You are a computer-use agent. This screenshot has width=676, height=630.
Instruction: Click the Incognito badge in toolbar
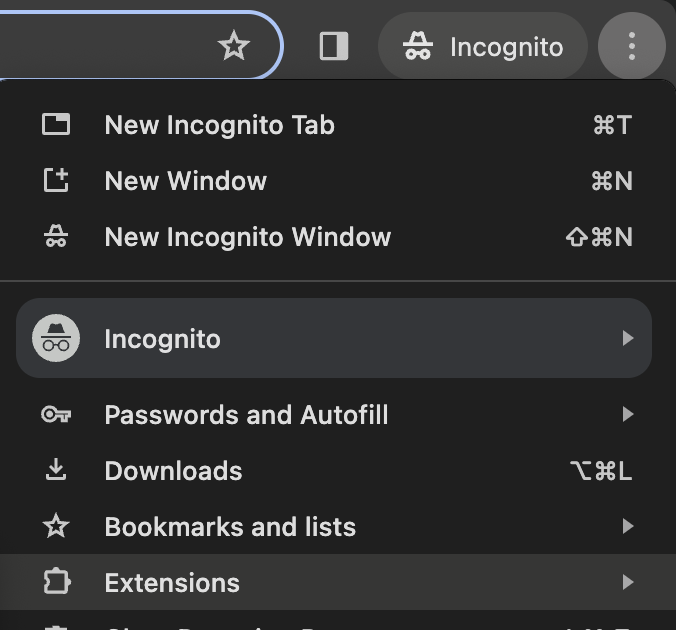(483, 46)
